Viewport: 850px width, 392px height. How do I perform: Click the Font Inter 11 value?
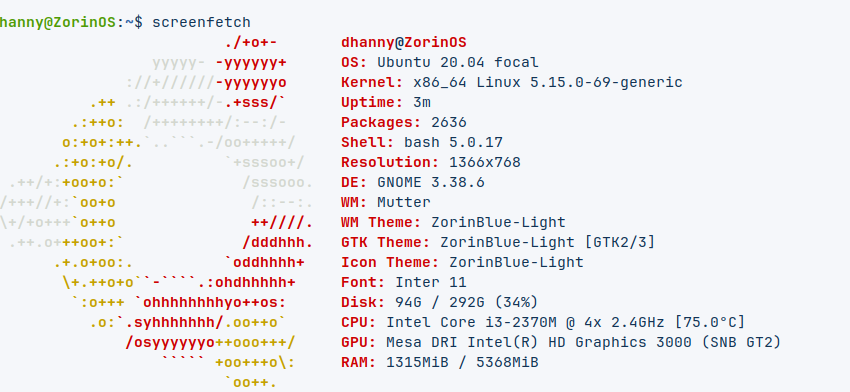click(431, 282)
